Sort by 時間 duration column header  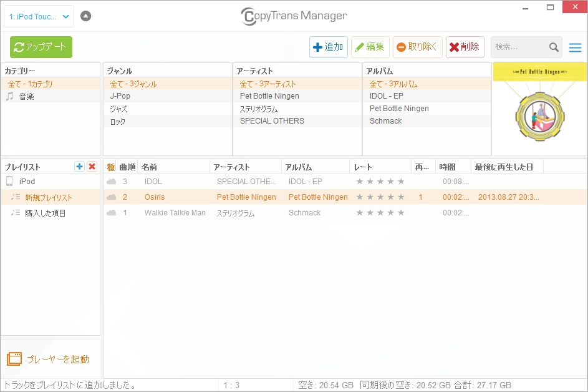(453, 167)
